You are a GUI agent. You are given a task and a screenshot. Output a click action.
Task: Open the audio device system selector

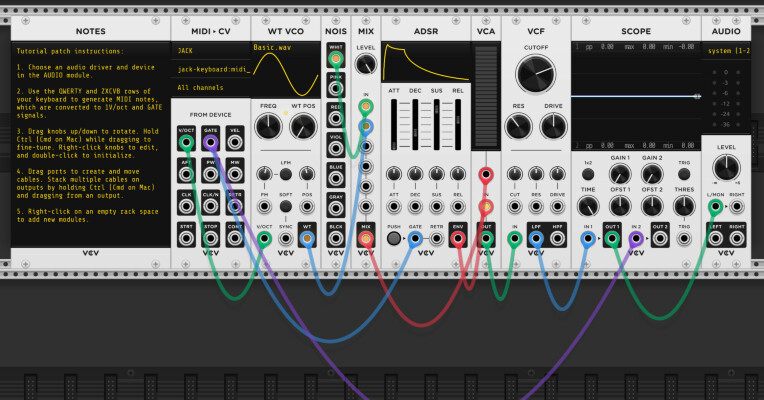(727, 50)
